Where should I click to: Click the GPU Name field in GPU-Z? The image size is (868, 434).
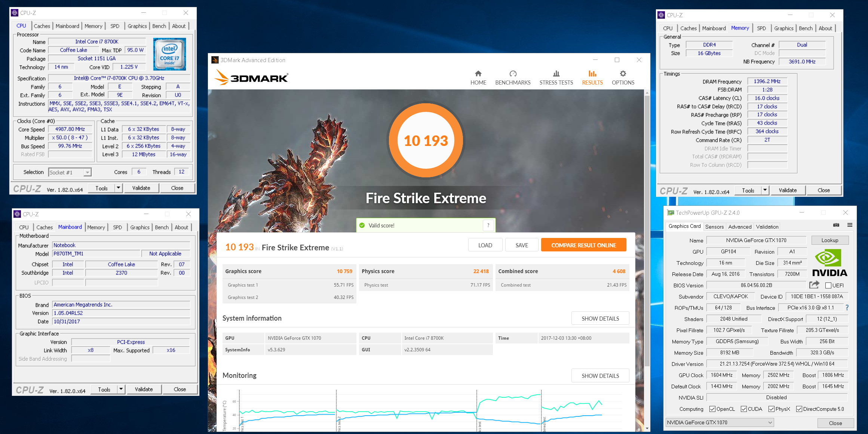756,240
